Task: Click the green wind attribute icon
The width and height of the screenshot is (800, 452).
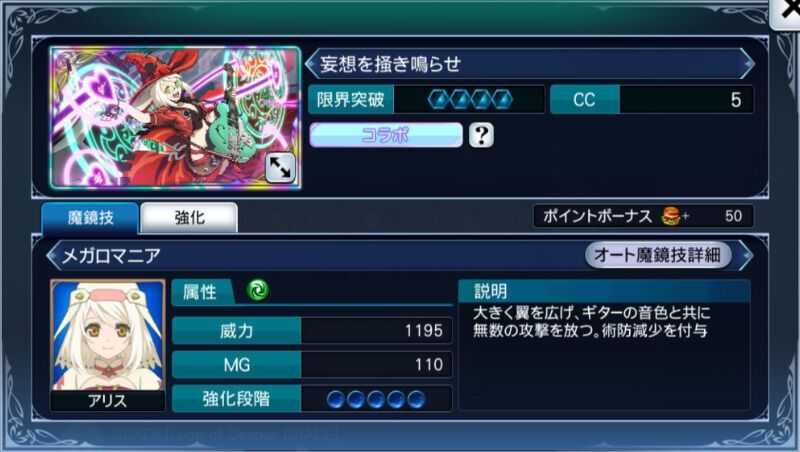Action: [258, 290]
